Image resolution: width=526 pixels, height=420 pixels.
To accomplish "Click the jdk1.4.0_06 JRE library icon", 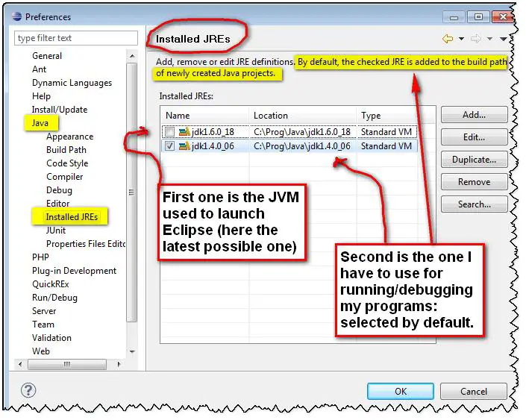I will click(x=184, y=146).
